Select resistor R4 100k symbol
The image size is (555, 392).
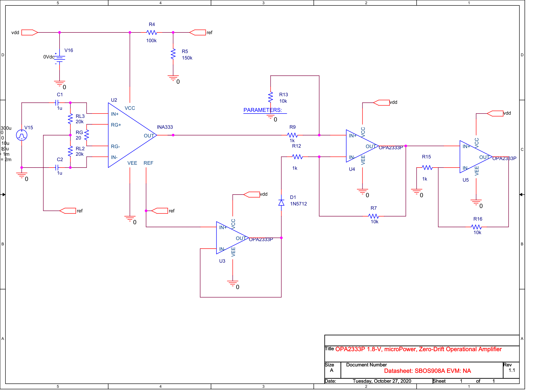[152, 32]
